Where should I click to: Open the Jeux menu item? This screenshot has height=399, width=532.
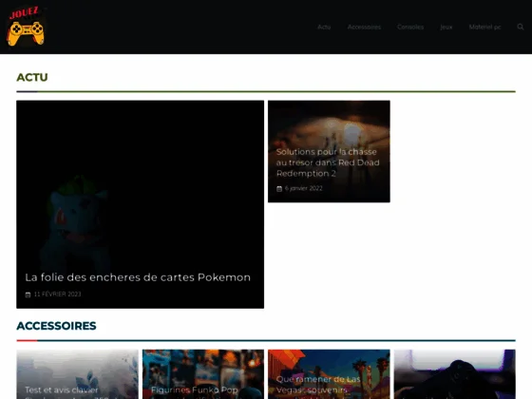coord(446,27)
